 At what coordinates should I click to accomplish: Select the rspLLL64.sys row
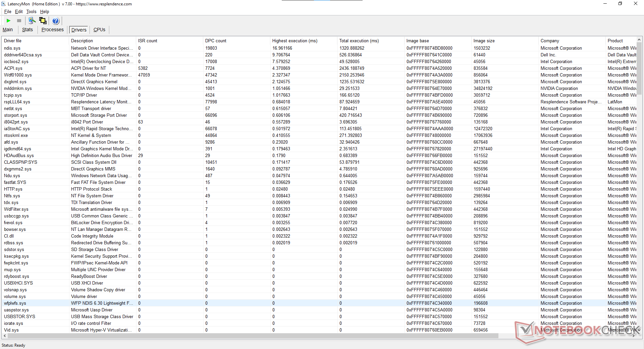pos(319,102)
